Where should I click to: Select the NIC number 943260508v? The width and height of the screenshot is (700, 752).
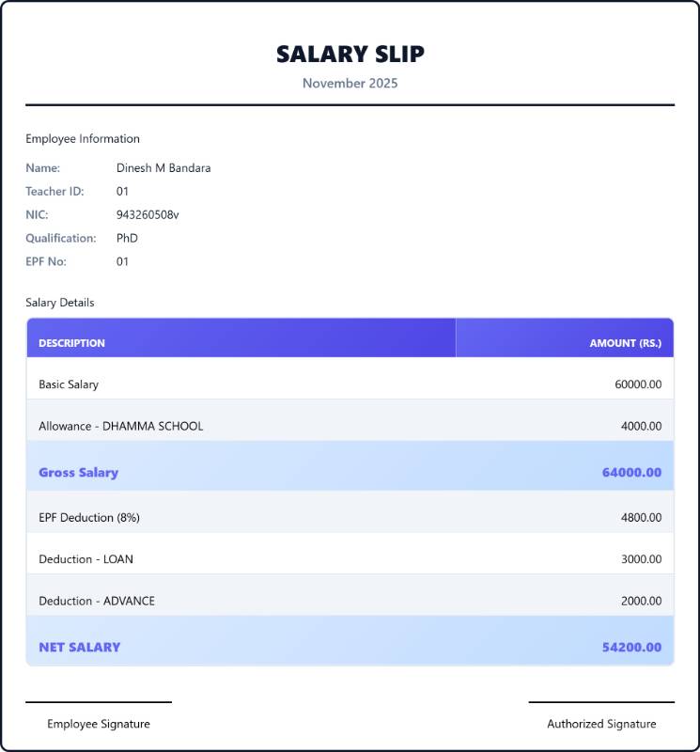pos(148,215)
